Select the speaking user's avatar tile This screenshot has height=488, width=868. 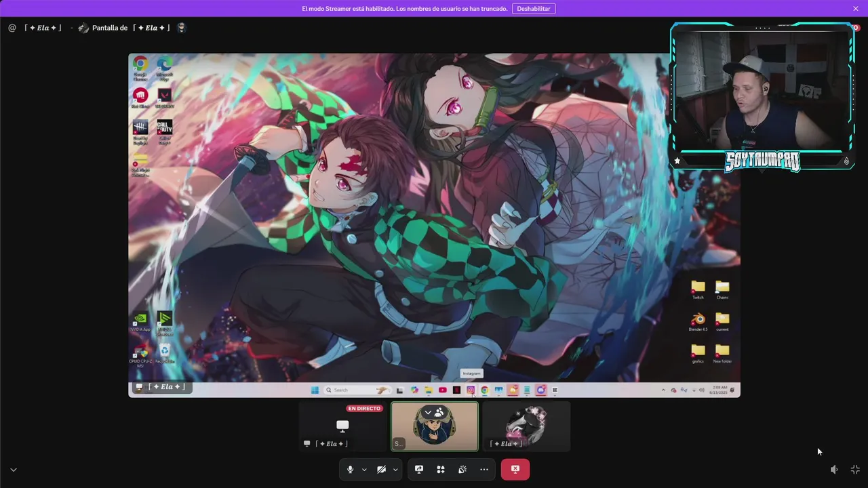[435, 426]
